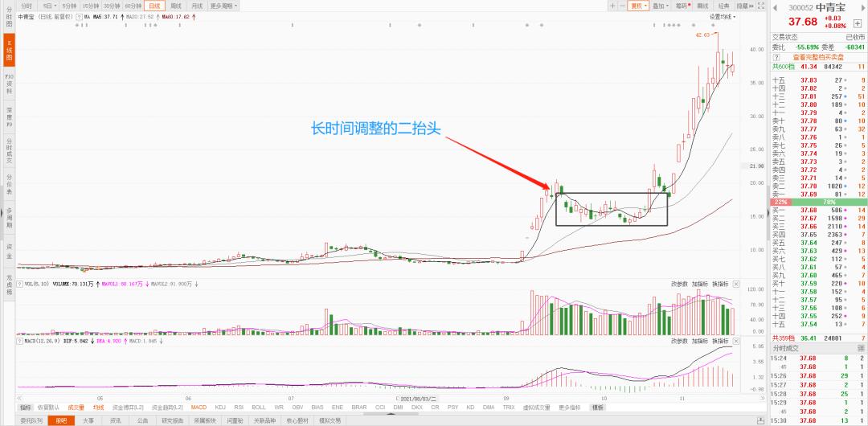Open 分价表 in left sidebar
The image size is (868, 426).
coord(9,185)
